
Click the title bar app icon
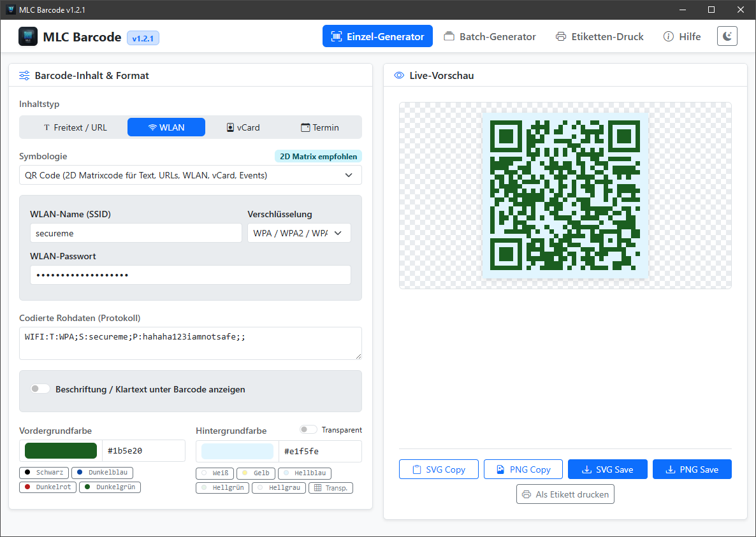(x=11, y=10)
